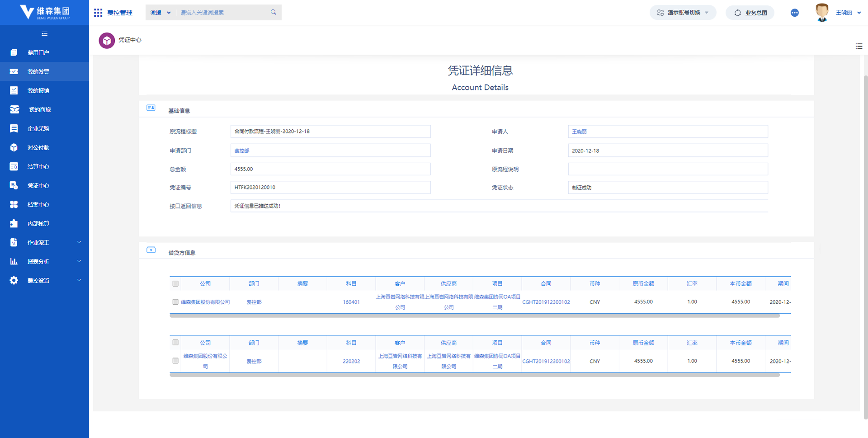The height and width of the screenshot is (438, 868).
Task: Collapse the sidebar with hamburger icon
Action: 44,34
